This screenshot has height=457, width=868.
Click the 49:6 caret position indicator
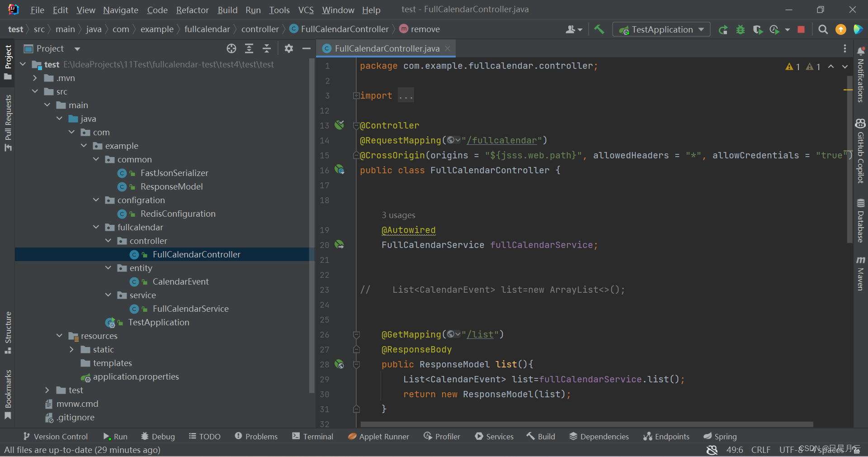[735, 450]
